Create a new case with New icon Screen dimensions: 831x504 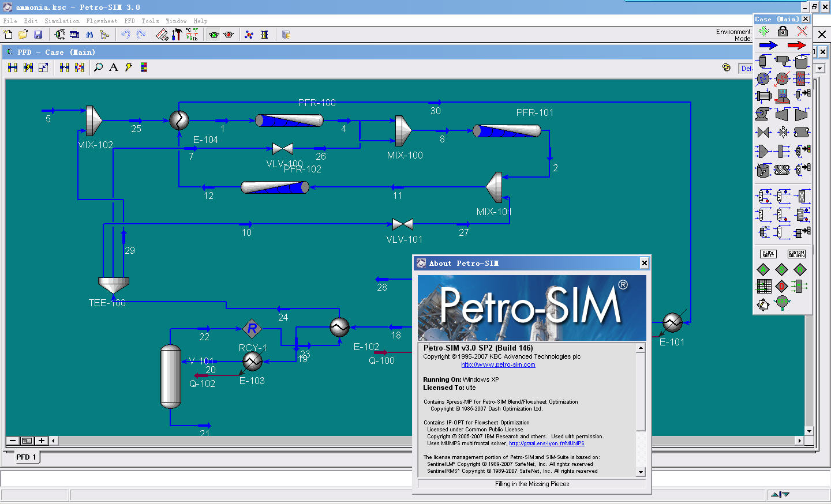point(8,35)
